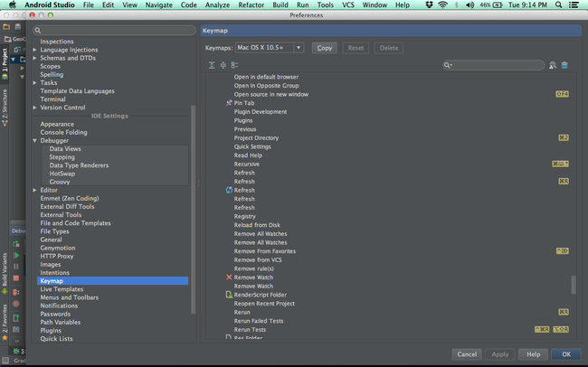Select the Refresh action with blue refresh icon
Image resolution: width=588 pixels, height=367 pixels.
(x=243, y=191)
